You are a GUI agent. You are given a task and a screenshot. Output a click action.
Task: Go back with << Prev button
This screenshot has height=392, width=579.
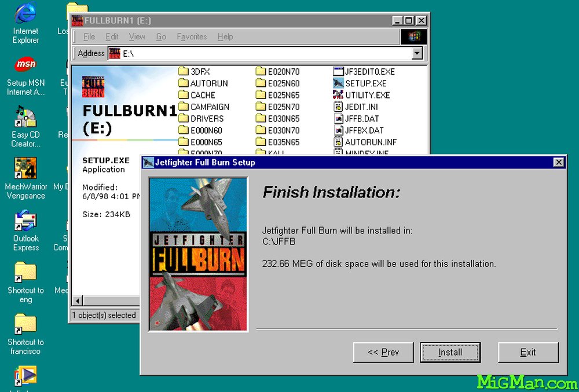[383, 352]
